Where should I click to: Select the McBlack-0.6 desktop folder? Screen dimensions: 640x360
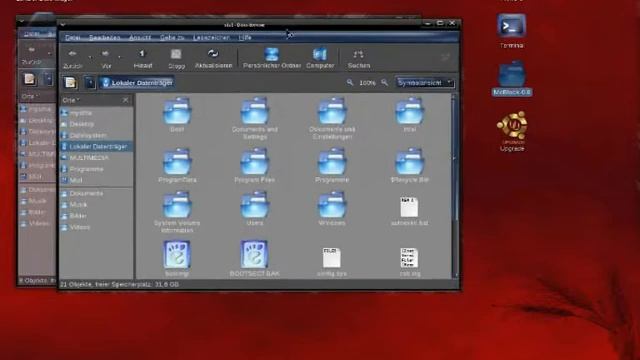tap(511, 78)
